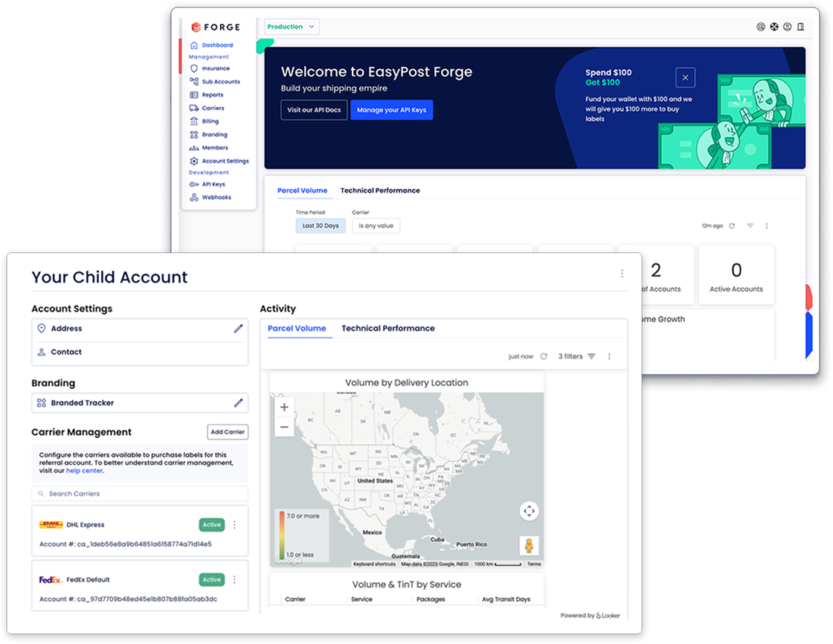Click the Branding grid icon in sidebar

point(194,135)
